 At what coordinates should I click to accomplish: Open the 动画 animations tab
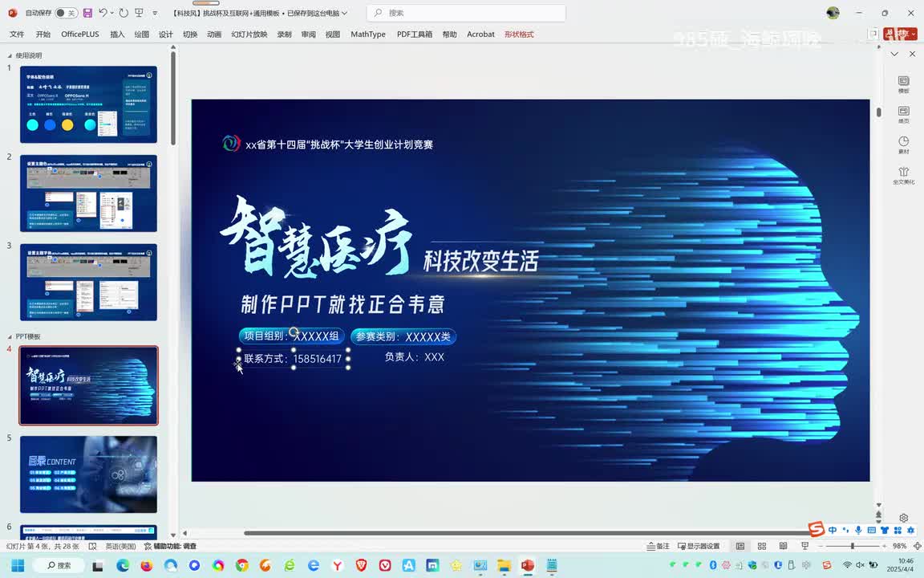(214, 35)
